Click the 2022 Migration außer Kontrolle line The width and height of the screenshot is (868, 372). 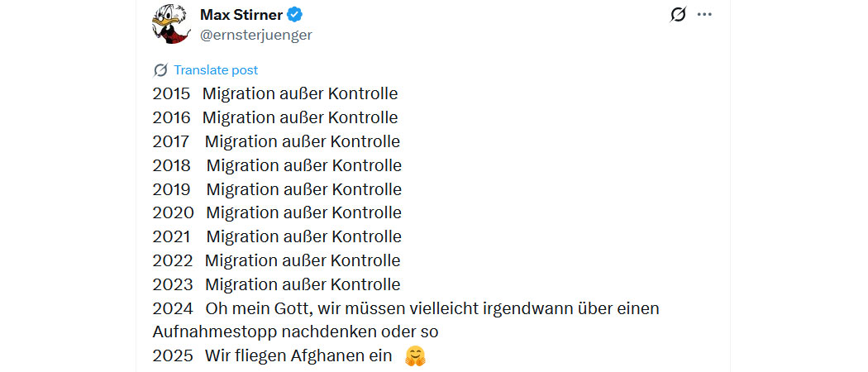[276, 260]
